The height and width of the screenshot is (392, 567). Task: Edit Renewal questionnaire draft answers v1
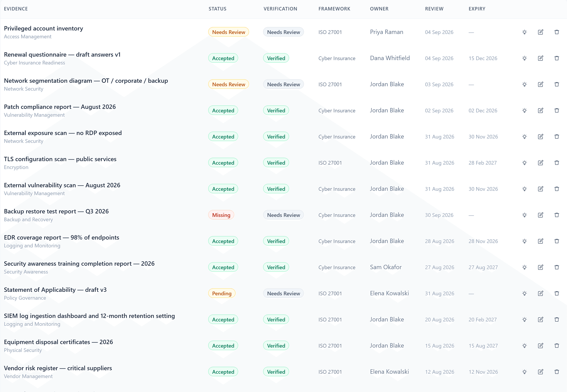click(540, 58)
